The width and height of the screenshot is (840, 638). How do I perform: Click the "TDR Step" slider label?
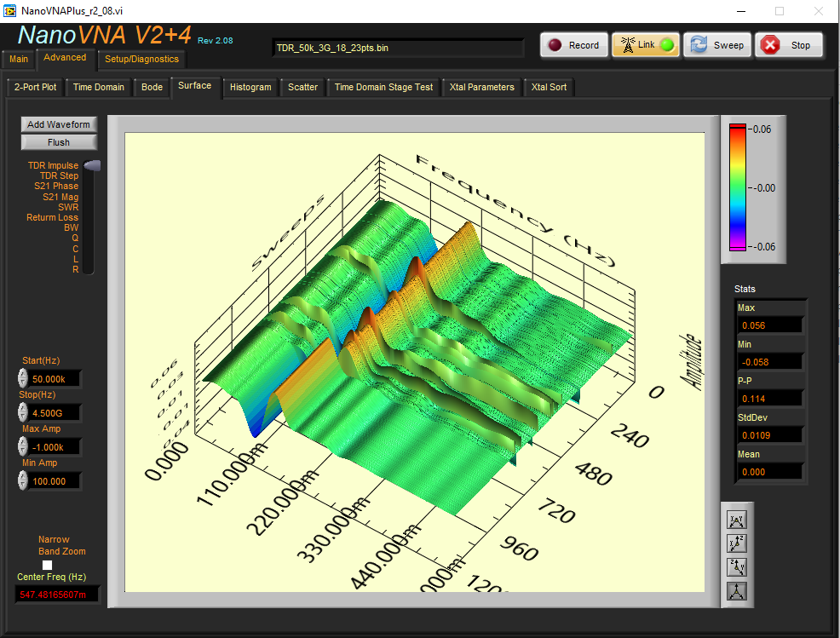(59, 175)
